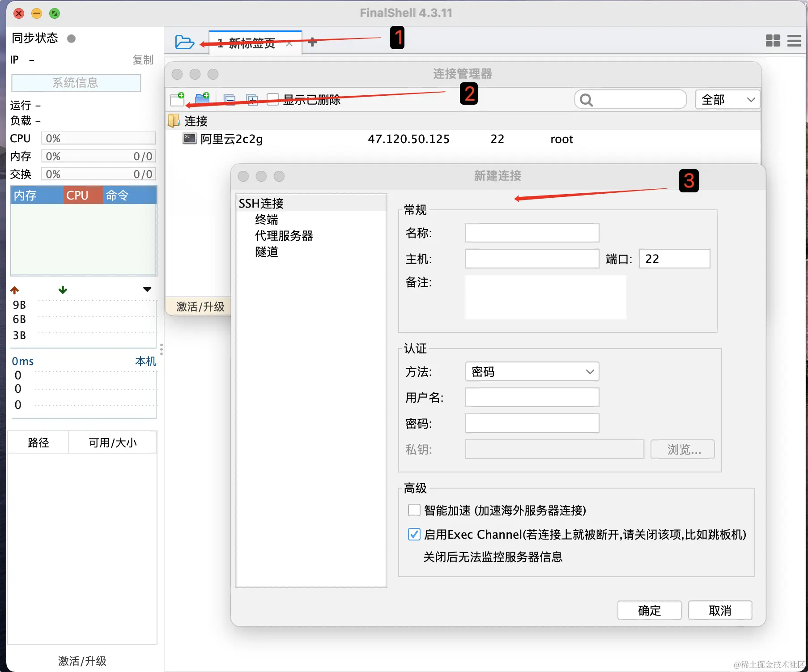Click the 内存 usage progress bar
808x672 pixels.
pos(98,156)
